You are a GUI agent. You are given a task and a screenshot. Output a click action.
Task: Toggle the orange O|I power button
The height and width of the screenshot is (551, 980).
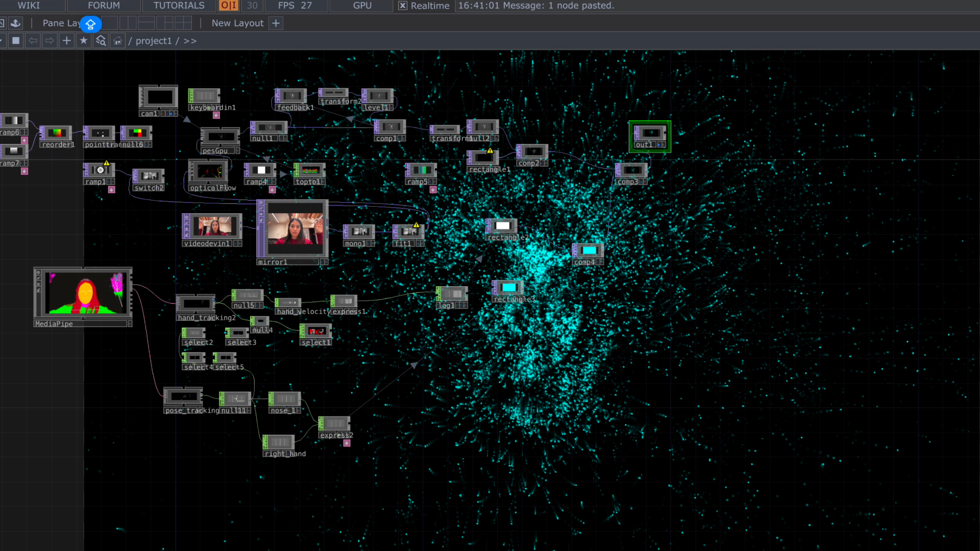[x=228, y=6]
